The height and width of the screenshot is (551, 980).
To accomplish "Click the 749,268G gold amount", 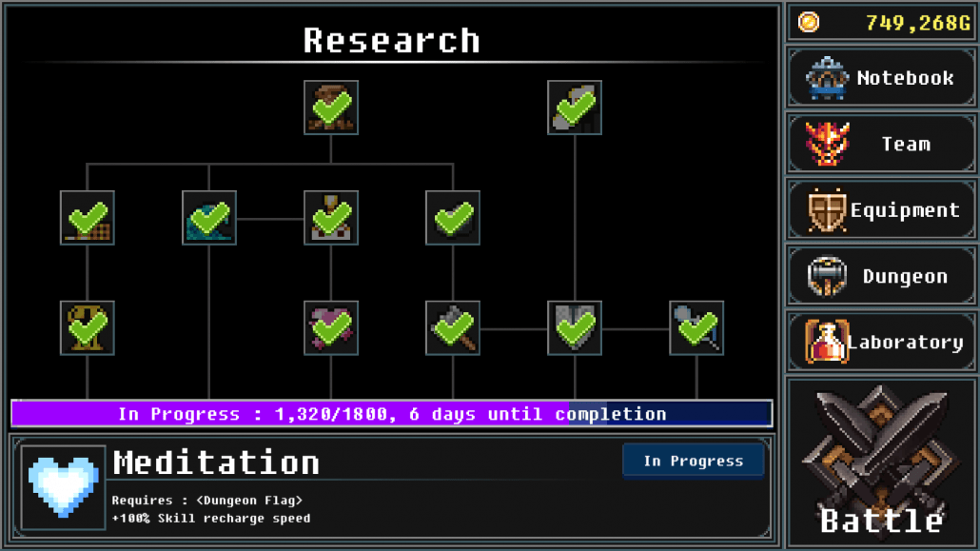I will point(918,23).
